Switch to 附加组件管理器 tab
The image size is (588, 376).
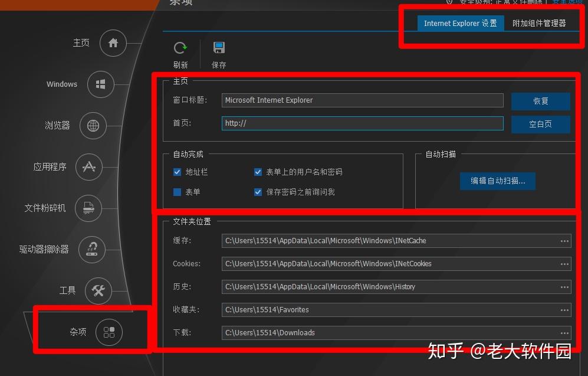(x=539, y=23)
